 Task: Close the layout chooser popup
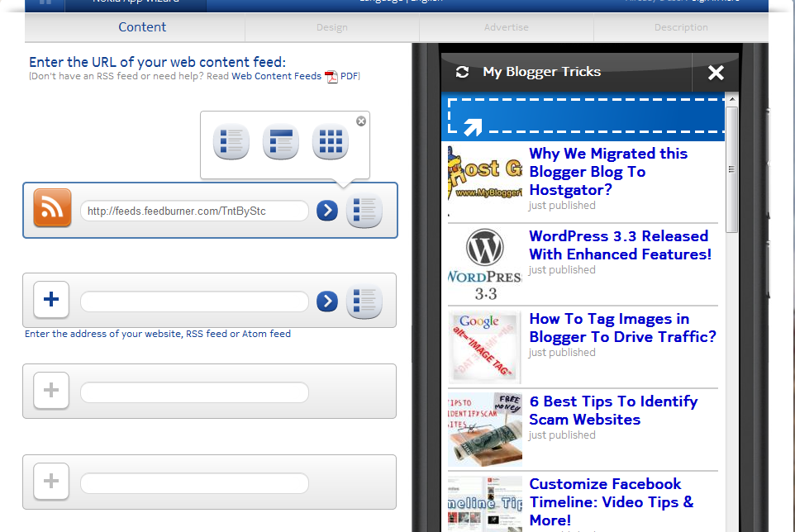(x=361, y=121)
